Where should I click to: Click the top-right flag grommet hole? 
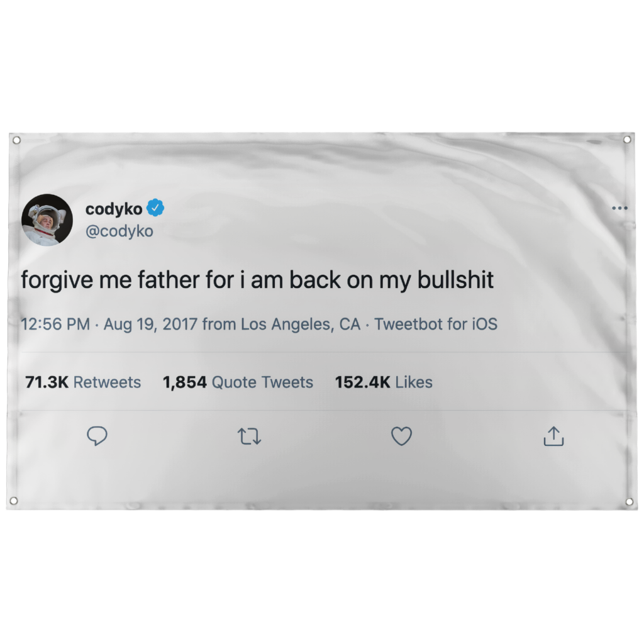(x=627, y=140)
